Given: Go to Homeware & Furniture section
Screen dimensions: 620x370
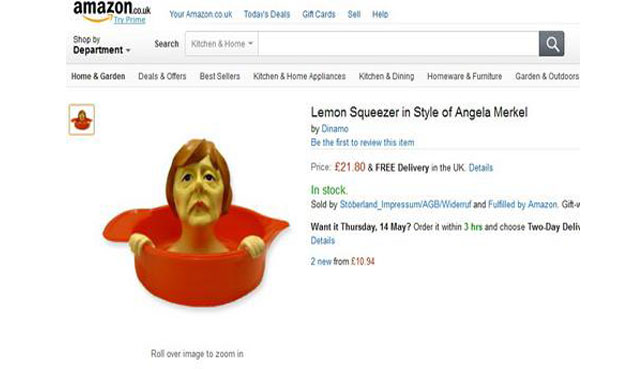Looking at the screenshot, I should (x=465, y=76).
